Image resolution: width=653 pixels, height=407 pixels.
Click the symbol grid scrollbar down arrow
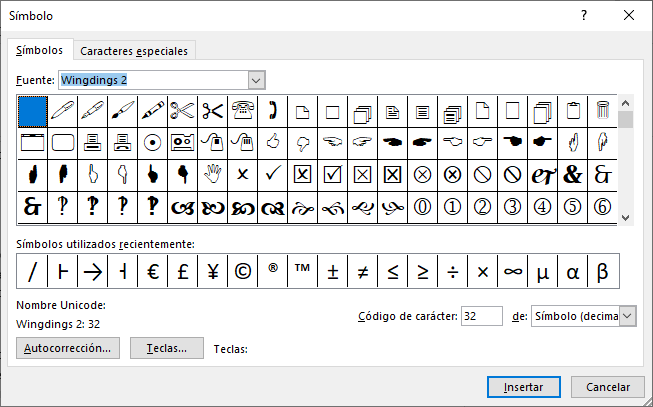point(626,217)
